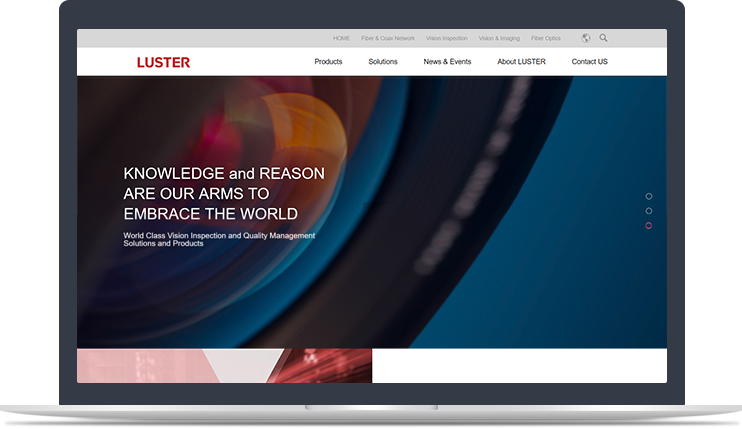The image size is (742, 429).
Task: Expand the News & Events menu
Action: [447, 62]
